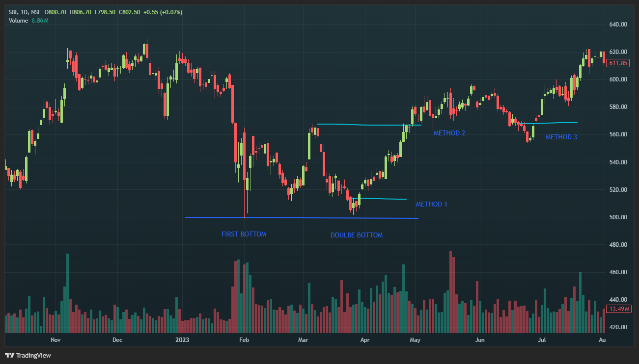This screenshot has height=364, width=639.
Task: Select the cyan neckline left of METHOD 2
Action: 363,125
